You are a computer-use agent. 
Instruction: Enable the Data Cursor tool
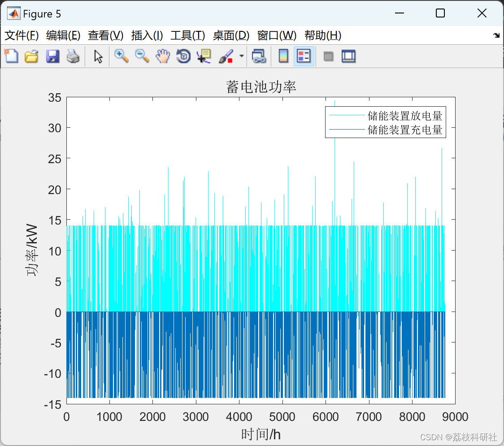pyautogui.click(x=204, y=56)
